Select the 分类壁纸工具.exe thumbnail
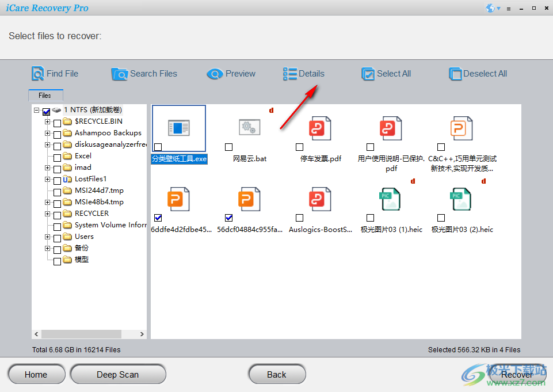Image resolution: width=553 pixels, height=392 pixels. 178,128
